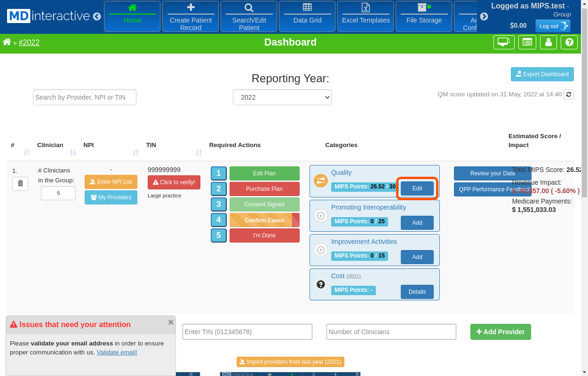
Task: Click the Search by Provider input field
Action: (85, 97)
